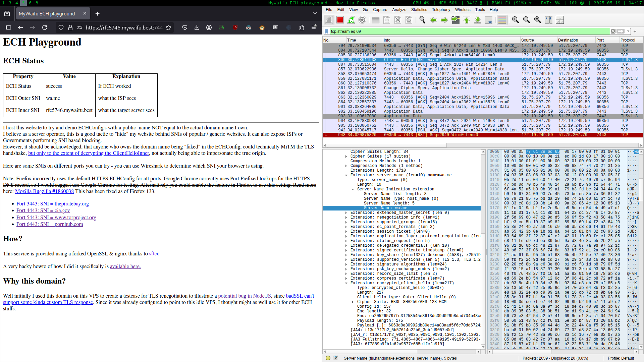Switch to workspace 3 in top bar

[10, 3]
